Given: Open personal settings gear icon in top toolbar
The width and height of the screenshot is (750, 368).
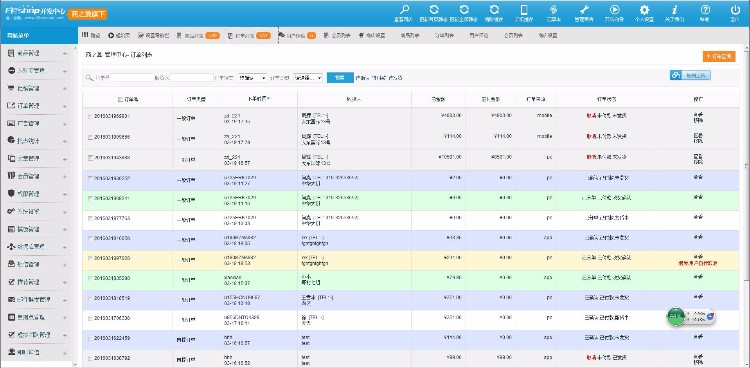Looking at the screenshot, I should pyautogui.click(x=644, y=10).
